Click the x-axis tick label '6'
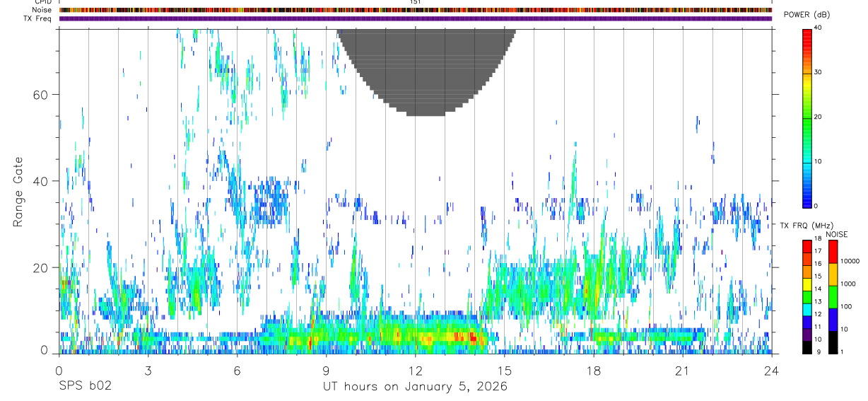 pyautogui.click(x=237, y=370)
